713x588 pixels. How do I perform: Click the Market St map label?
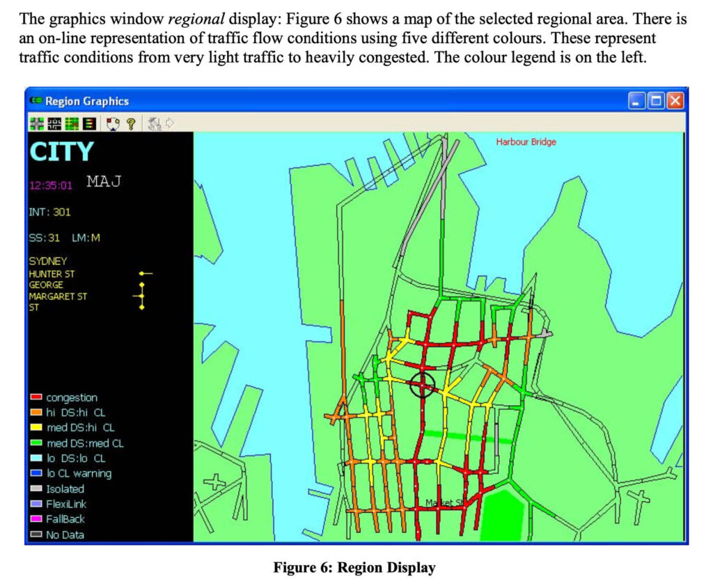446,502
